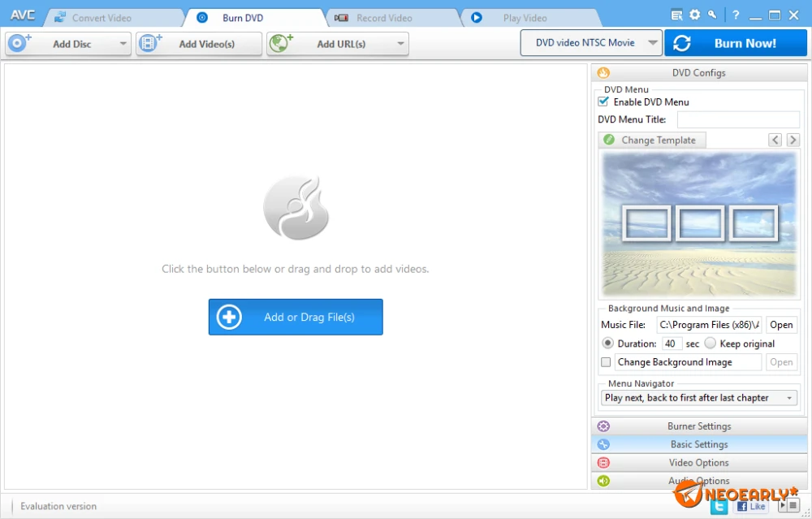Click the Change Template button
The height and width of the screenshot is (519, 812).
click(x=652, y=140)
